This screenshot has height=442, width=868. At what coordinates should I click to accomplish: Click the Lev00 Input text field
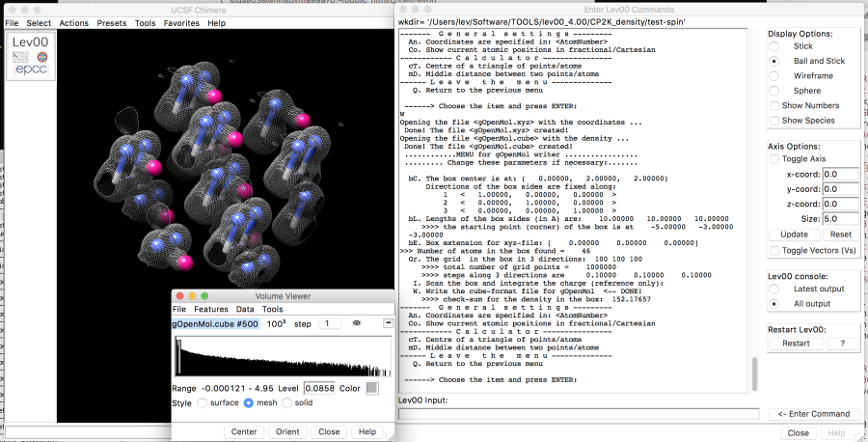[579, 414]
